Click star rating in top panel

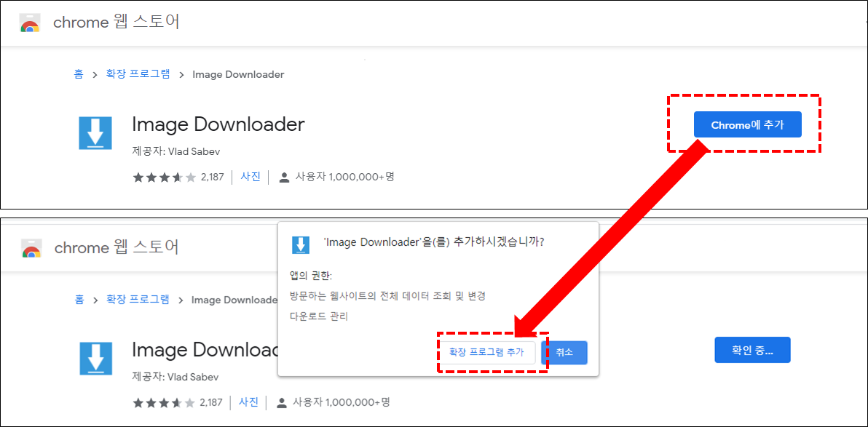click(165, 177)
